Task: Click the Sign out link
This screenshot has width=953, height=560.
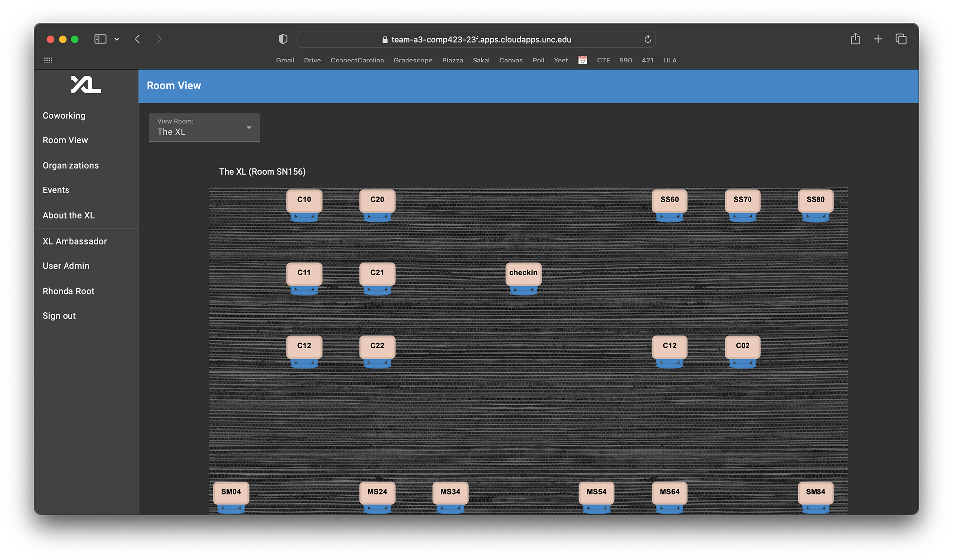Action: [x=59, y=316]
